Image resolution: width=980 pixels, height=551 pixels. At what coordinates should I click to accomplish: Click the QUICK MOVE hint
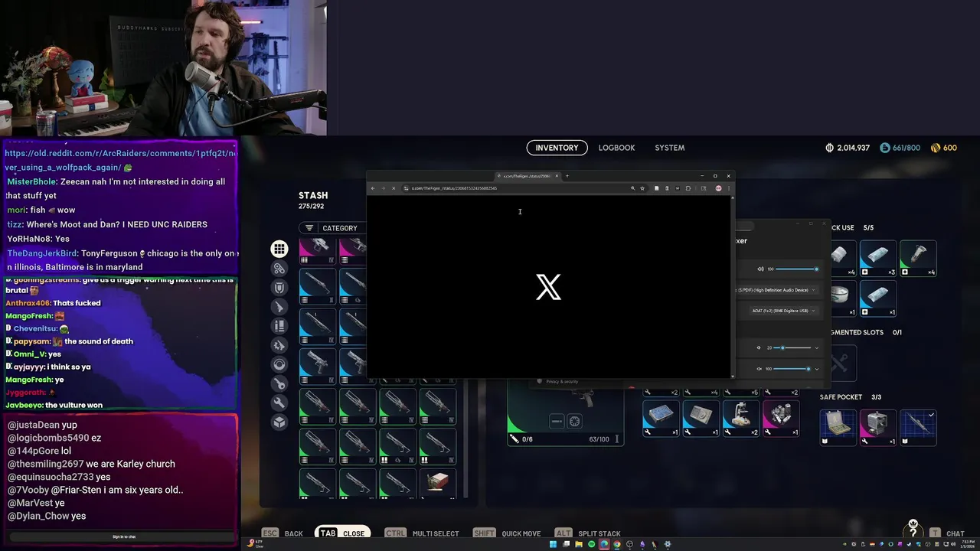click(521, 533)
